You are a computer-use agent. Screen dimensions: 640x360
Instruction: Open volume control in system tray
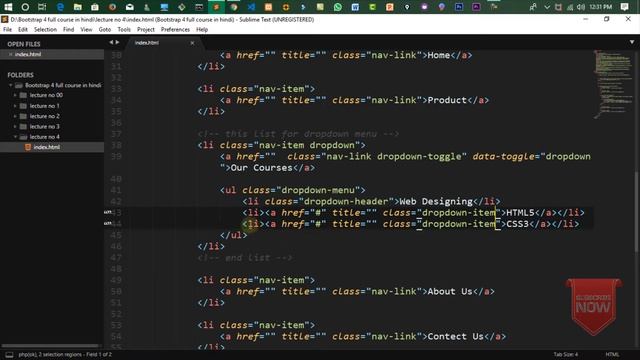[581, 7]
